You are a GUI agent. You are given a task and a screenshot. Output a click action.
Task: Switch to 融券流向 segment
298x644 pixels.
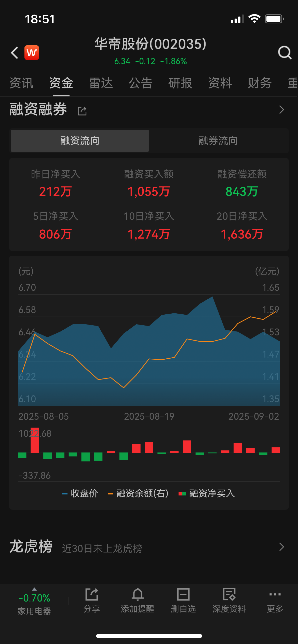(218, 141)
